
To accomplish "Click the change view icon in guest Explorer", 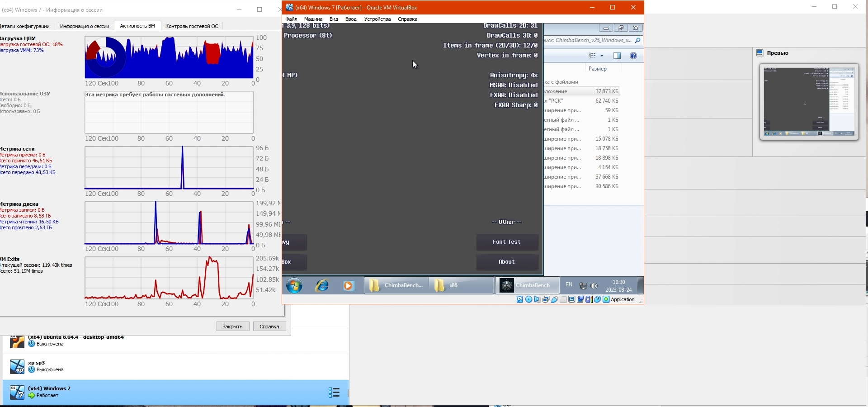I will [x=592, y=56].
